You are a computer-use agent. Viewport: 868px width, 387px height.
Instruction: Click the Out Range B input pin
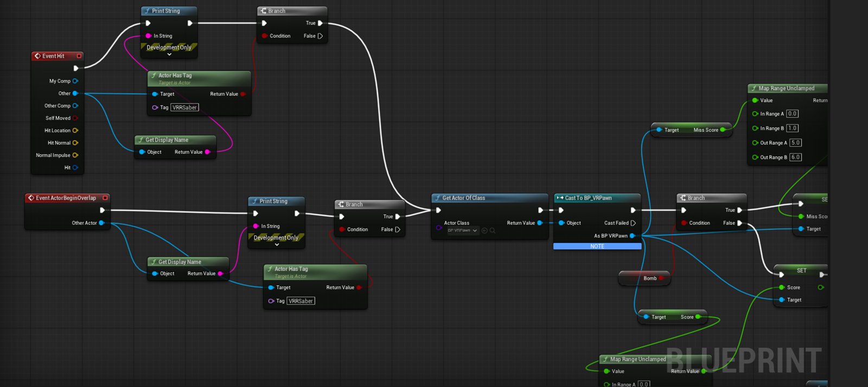(x=755, y=157)
